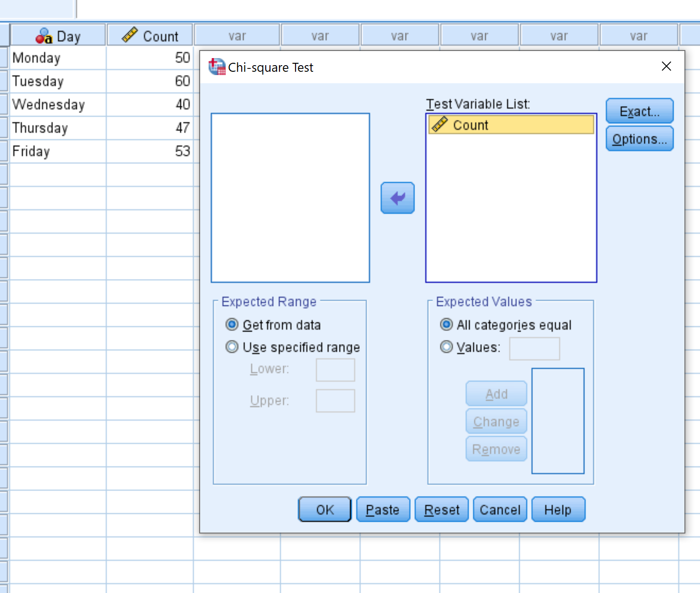Click the count value 40

[150, 104]
